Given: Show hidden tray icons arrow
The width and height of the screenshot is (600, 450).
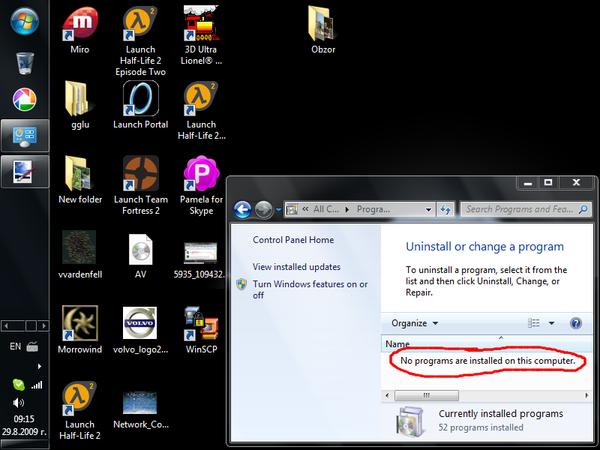Looking at the screenshot, I should [39, 366].
